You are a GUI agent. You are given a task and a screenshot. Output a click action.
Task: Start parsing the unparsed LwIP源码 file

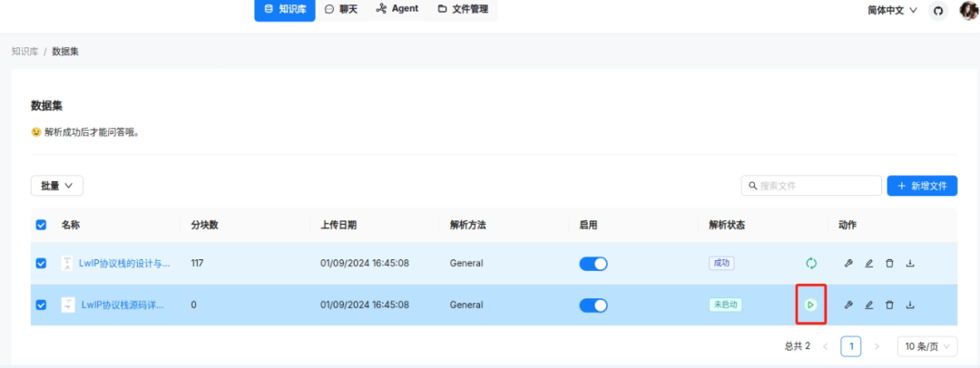click(x=810, y=305)
